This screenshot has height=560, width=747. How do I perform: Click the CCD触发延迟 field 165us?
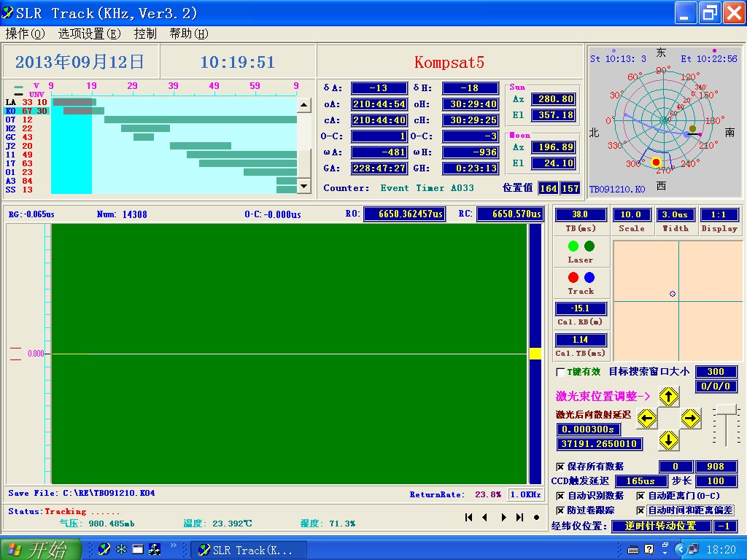click(x=640, y=481)
